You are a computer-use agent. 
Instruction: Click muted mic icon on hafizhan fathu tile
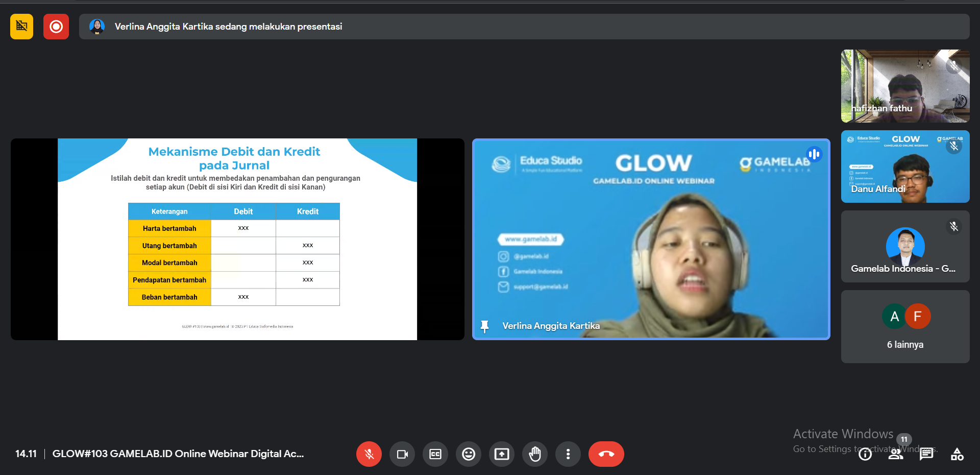954,66
